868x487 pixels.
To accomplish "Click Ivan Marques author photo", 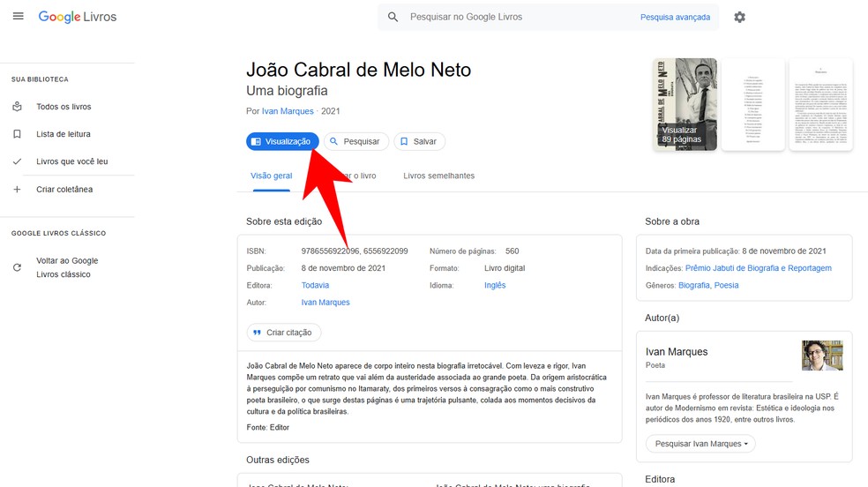I will coord(822,356).
